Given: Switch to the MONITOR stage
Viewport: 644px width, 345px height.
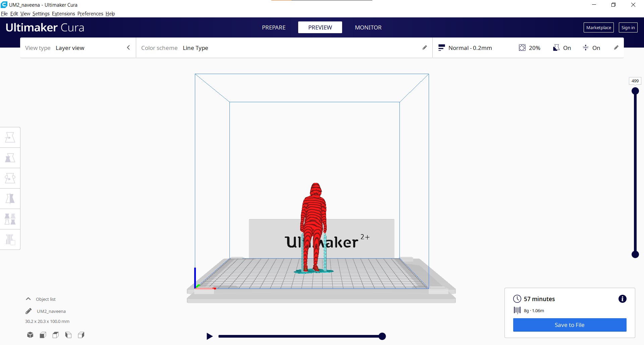Looking at the screenshot, I should click(x=368, y=27).
